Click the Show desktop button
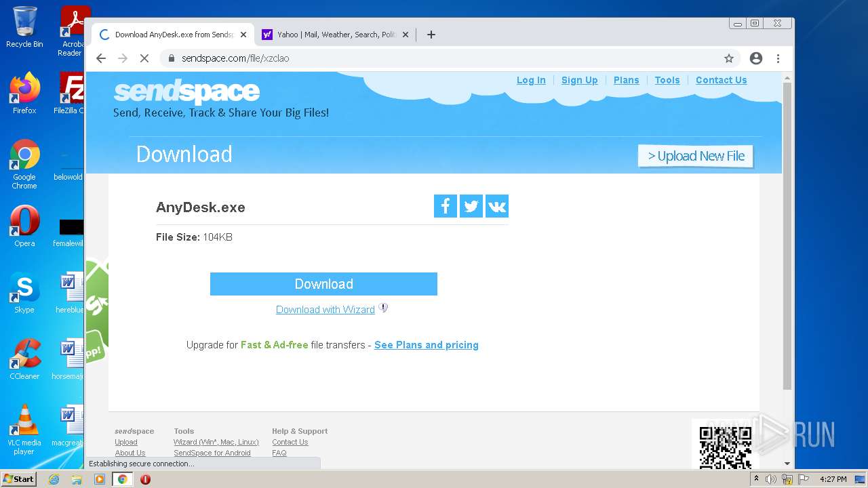 click(x=860, y=479)
